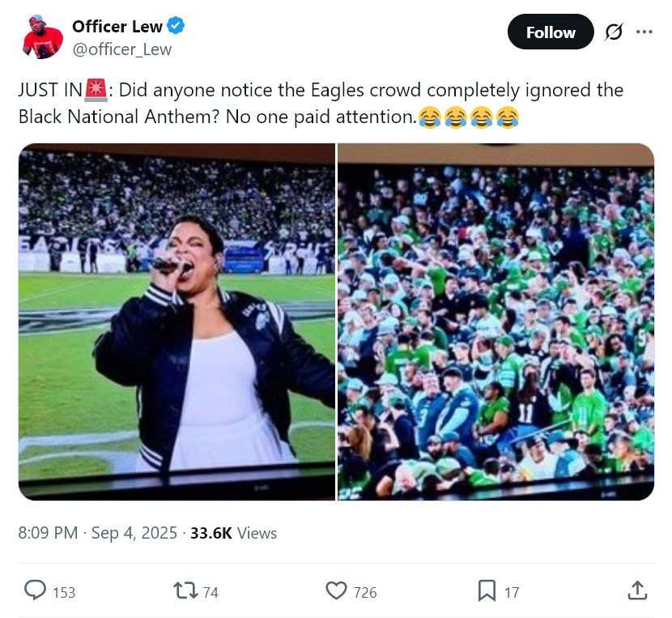Click the Officer Lew profile avatar
Image resolution: width=672 pixels, height=618 pixels.
click(43, 36)
